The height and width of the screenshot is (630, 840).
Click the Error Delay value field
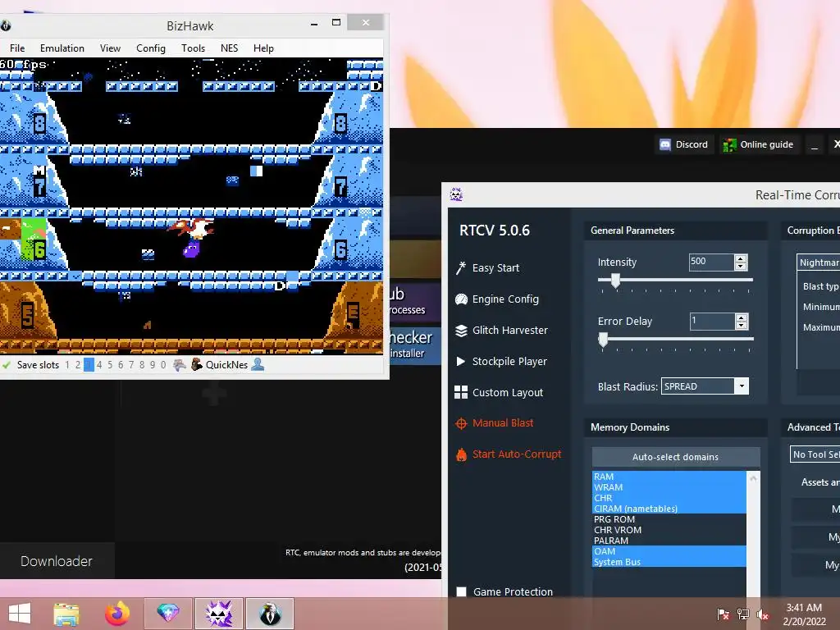point(712,321)
